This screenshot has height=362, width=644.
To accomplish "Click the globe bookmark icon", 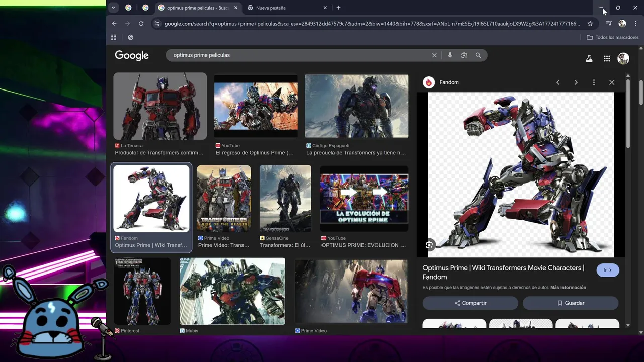I will pyautogui.click(x=130, y=37).
